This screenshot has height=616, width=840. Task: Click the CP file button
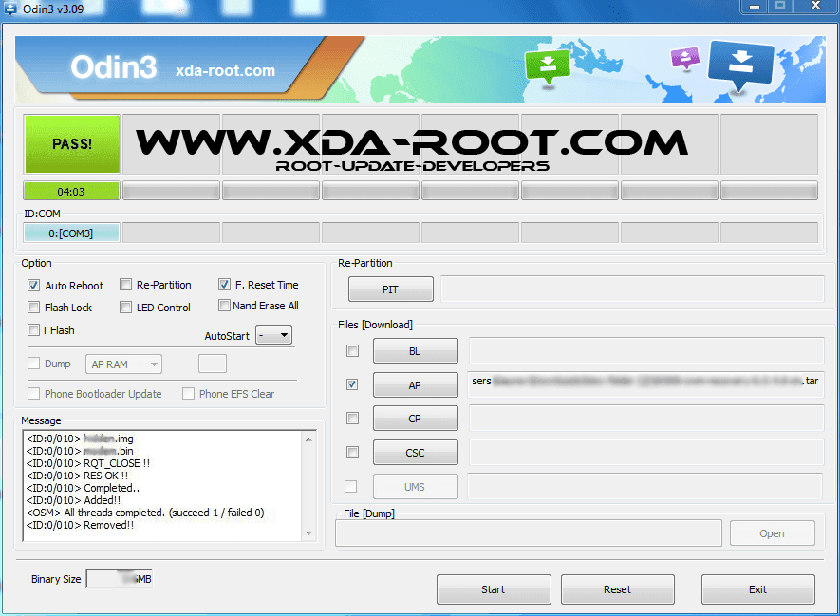(x=415, y=419)
